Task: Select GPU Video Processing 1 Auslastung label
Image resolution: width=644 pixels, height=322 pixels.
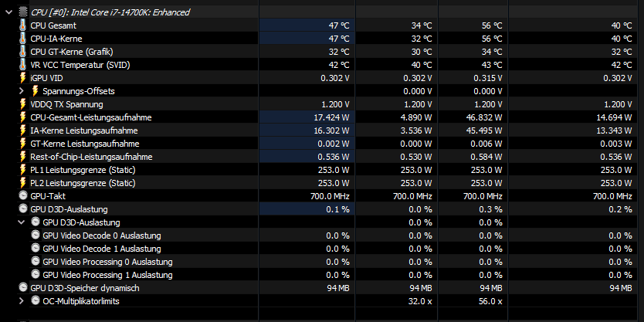Action: [x=107, y=275]
